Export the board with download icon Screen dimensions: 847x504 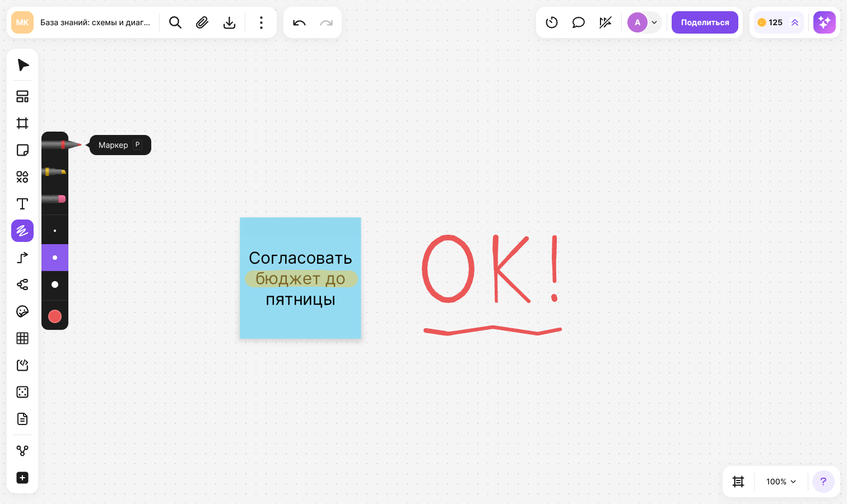[x=229, y=22]
